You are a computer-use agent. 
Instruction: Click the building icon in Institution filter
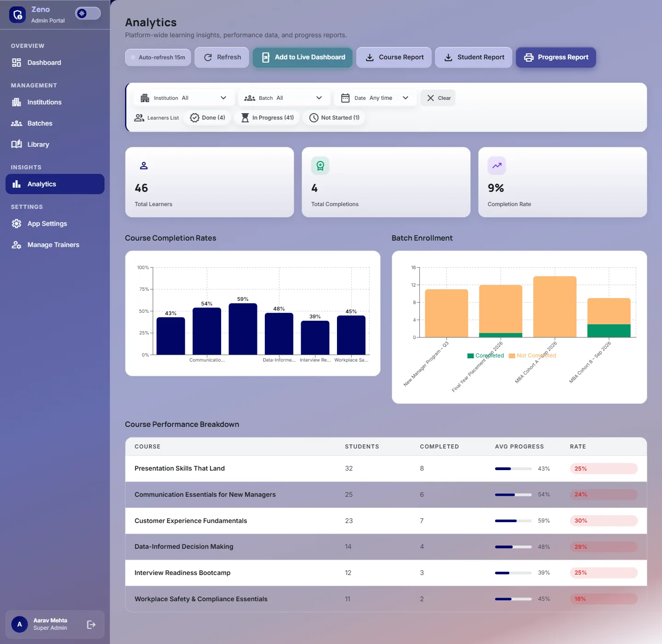145,98
